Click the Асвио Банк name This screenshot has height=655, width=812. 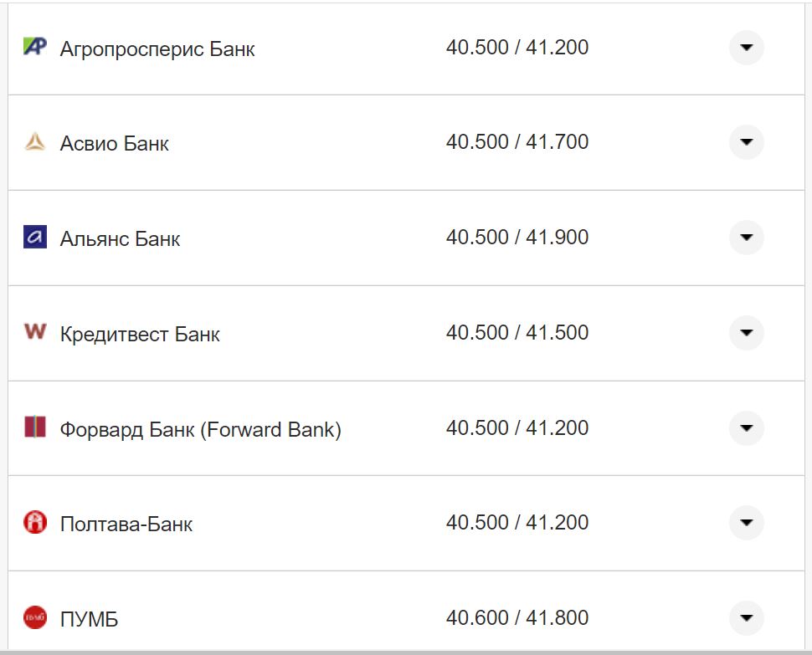pos(115,143)
